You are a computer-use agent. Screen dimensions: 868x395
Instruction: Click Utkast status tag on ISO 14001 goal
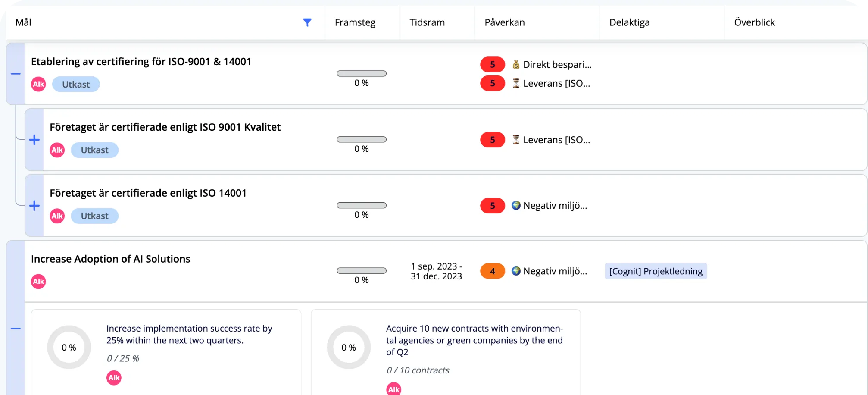tap(95, 216)
